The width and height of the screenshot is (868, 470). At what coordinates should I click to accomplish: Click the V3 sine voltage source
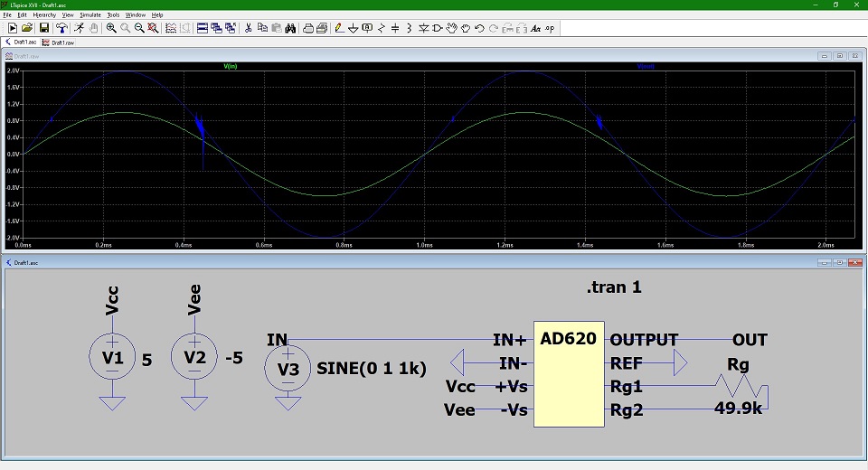click(288, 369)
